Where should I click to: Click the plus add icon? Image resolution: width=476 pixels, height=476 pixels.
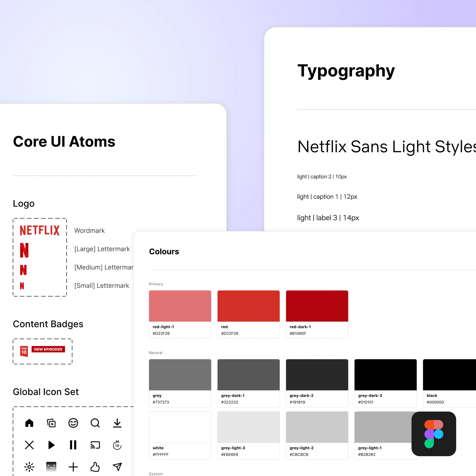73,467
